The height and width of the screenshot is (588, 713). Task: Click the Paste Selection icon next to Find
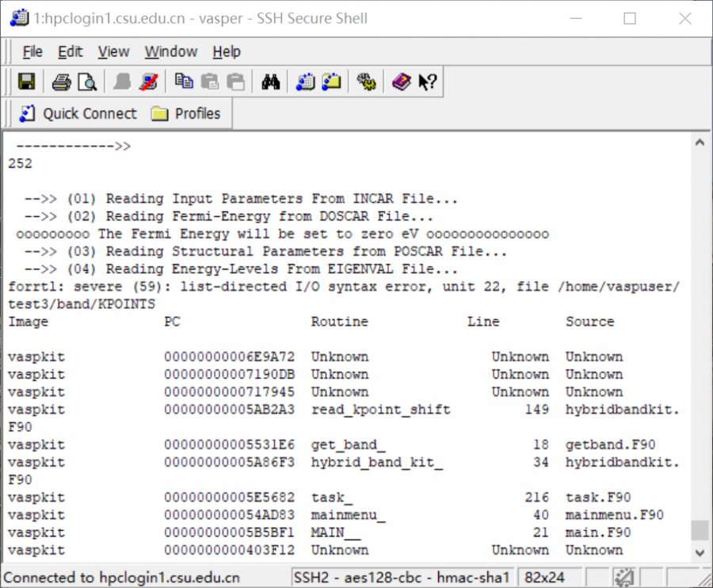pos(236,82)
